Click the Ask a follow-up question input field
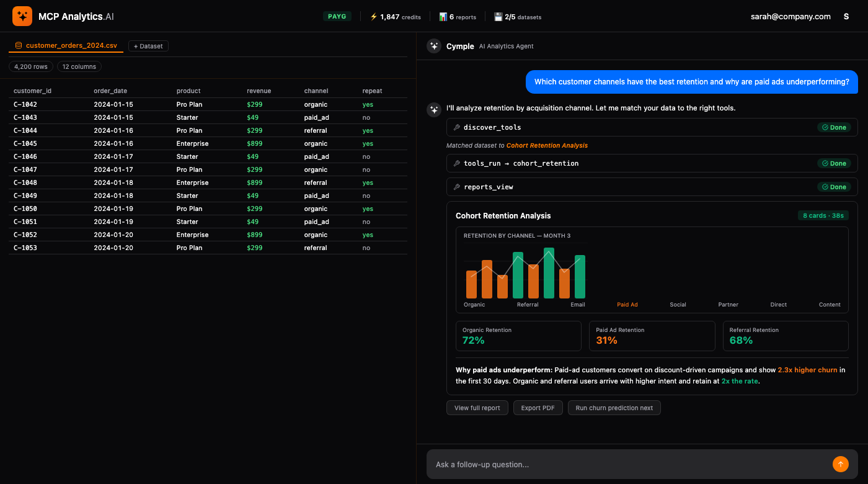 click(x=620, y=464)
